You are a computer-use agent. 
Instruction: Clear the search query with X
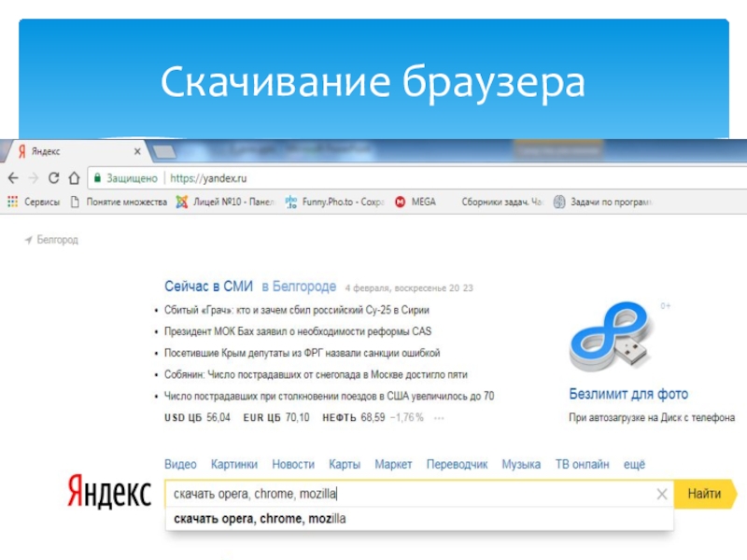[662, 495]
